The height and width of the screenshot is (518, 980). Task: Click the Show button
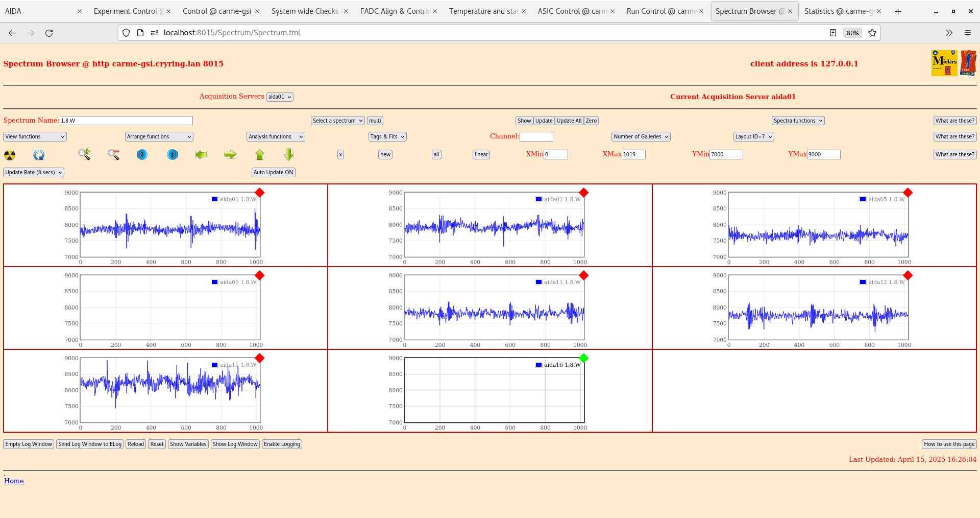point(524,121)
